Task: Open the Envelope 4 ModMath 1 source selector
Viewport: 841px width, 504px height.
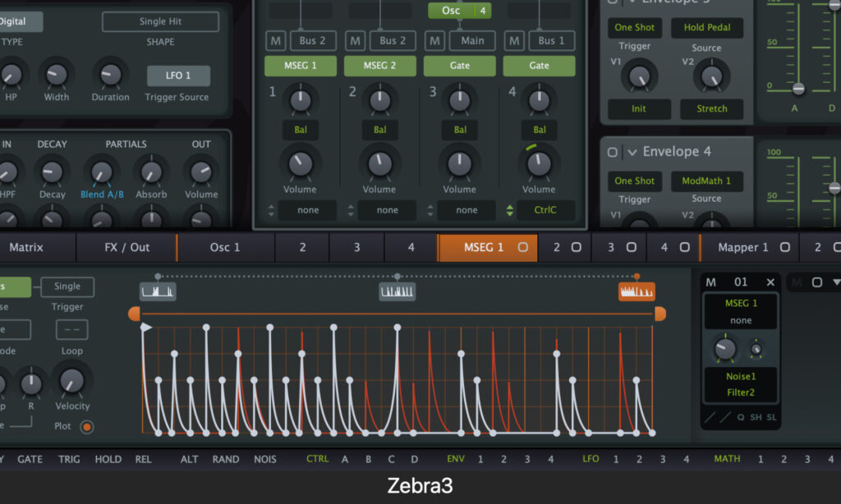Action: pos(706,181)
